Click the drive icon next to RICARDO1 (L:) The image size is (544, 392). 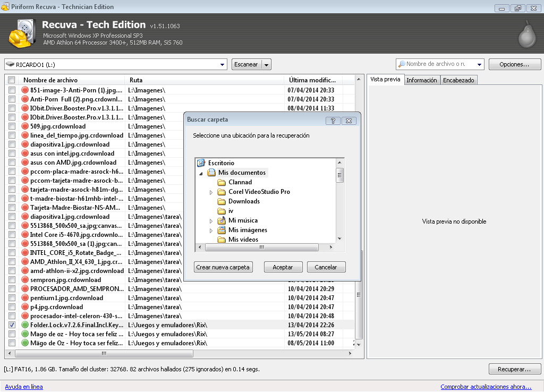11,64
